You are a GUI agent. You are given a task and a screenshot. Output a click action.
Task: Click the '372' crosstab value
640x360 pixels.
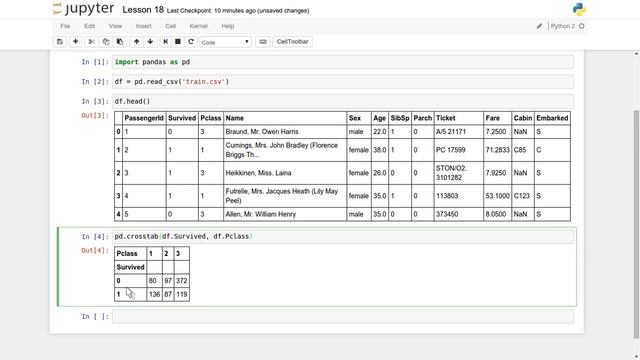(x=182, y=281)
